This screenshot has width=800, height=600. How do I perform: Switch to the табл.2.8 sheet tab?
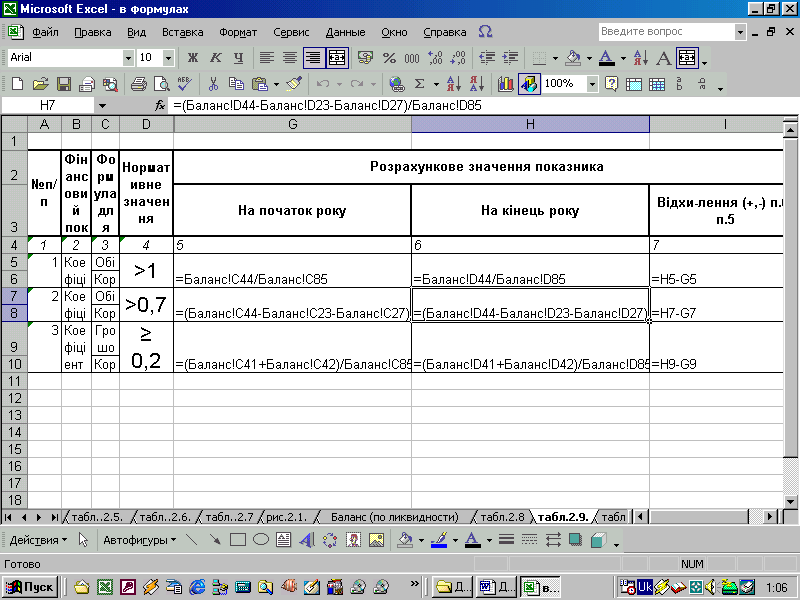[502, 517]
